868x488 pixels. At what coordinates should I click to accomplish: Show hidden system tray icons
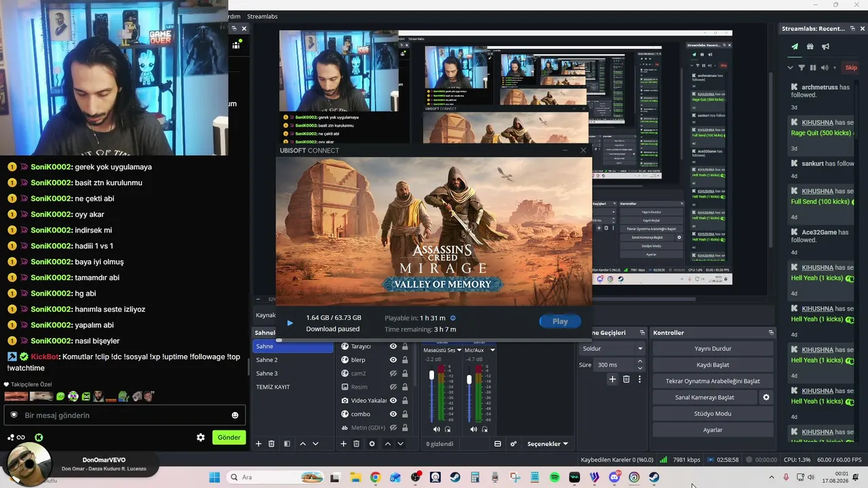[771, 477]
